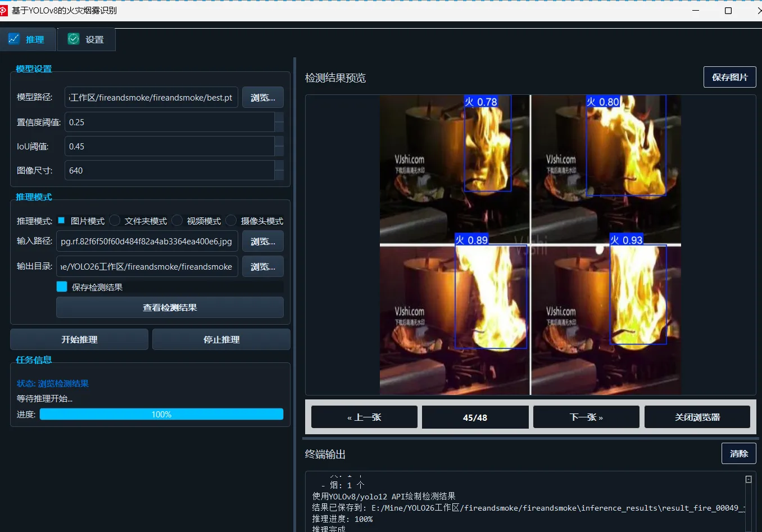Go to the previous image with 上一张

[364, 417]
